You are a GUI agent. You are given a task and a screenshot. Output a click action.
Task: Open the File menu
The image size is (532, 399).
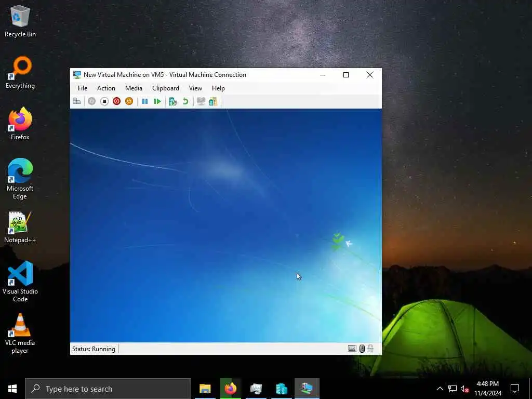pos(83,88)
